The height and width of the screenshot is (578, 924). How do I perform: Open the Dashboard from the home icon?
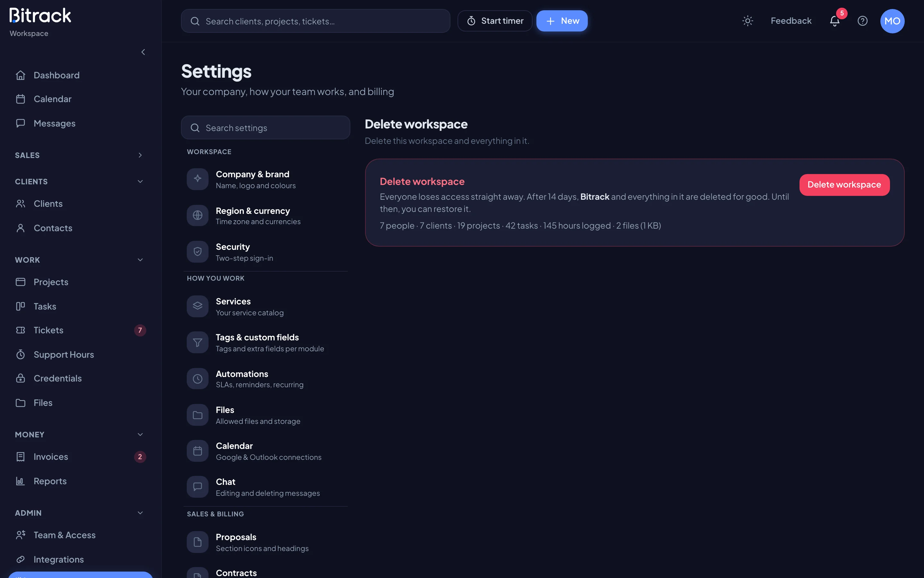21,75
